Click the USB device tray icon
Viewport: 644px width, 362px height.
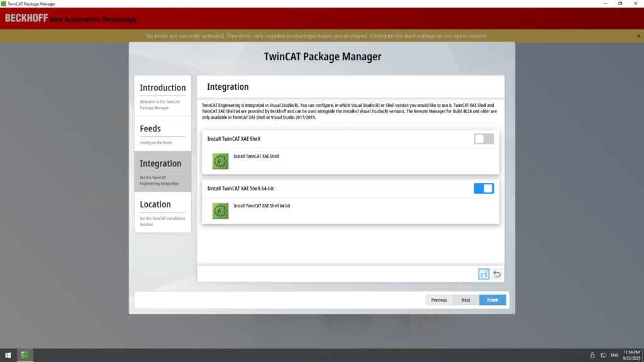(592, 355)
